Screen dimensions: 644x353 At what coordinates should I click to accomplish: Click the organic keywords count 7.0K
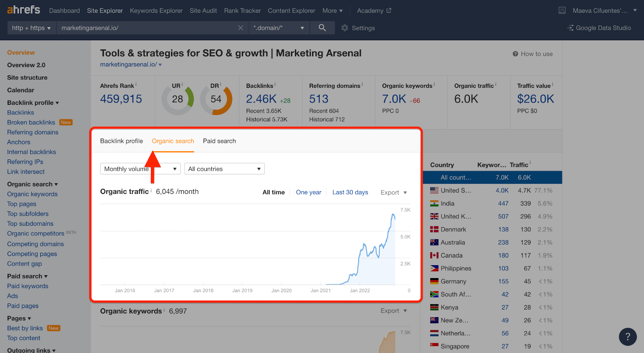[394, 99]
